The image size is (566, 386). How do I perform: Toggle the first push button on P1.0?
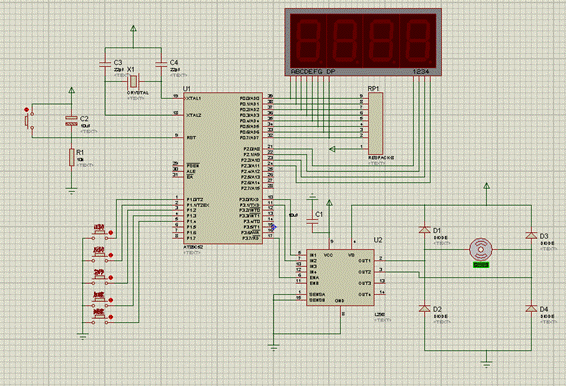[x=101, y=233]
